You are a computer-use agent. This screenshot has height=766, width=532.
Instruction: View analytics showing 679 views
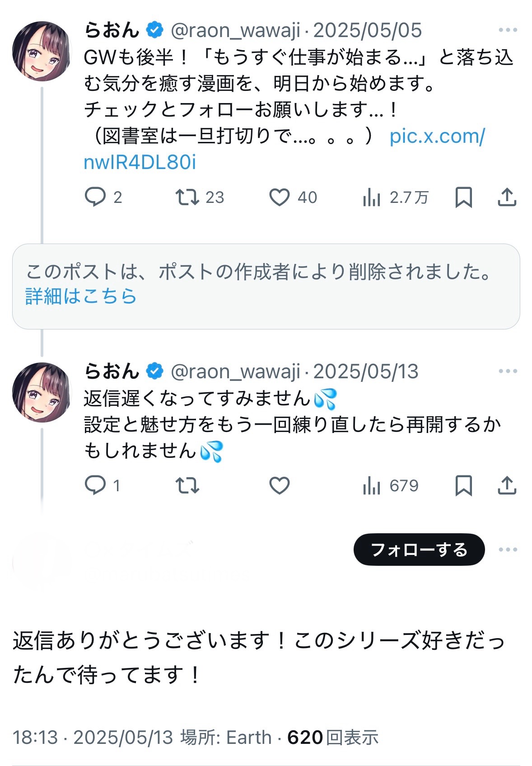tap(372, 486)
